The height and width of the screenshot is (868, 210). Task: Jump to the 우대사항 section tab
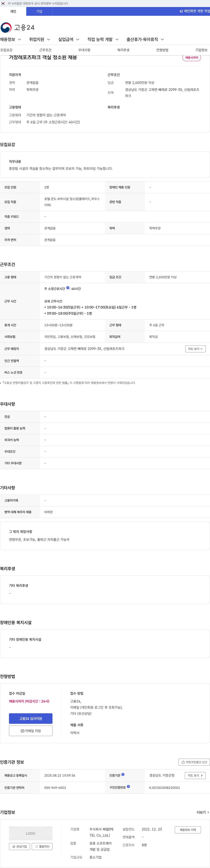[x=84, y=50]
